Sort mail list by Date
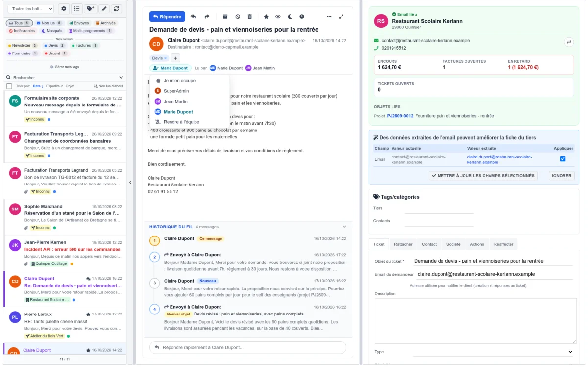 click(x=38, y=86)
